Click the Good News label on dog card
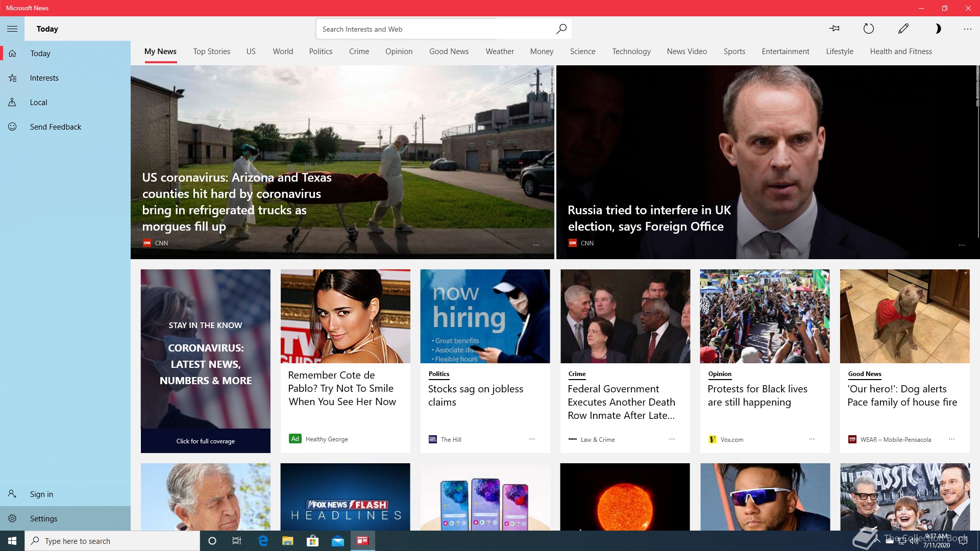980x551 pixels. 865,374
